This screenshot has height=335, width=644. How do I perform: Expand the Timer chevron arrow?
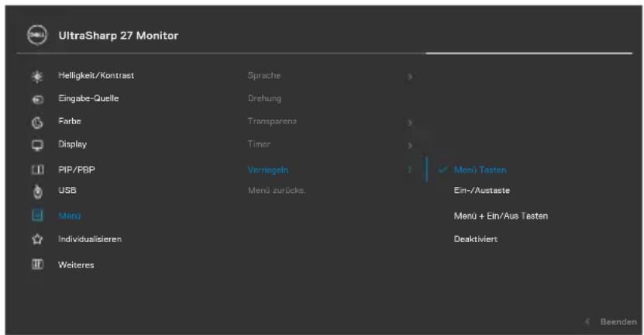pyautogui.click(x=409, y=146)
